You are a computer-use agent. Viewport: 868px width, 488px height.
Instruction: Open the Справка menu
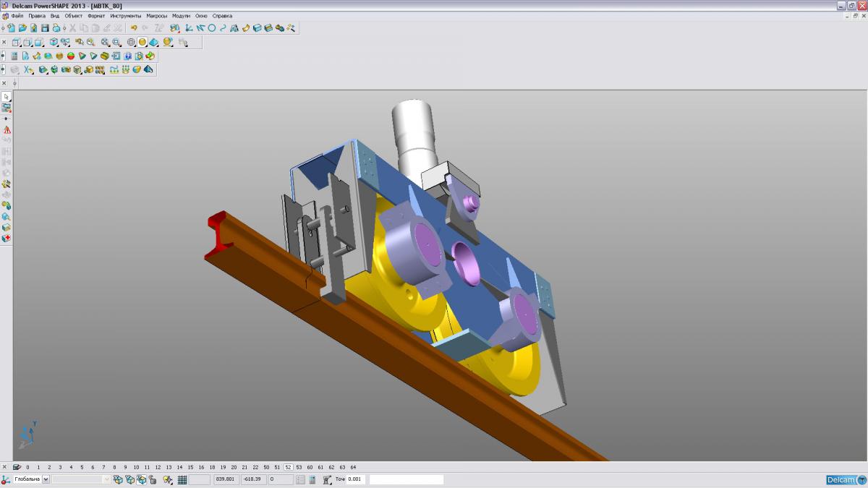click(222, 15)
